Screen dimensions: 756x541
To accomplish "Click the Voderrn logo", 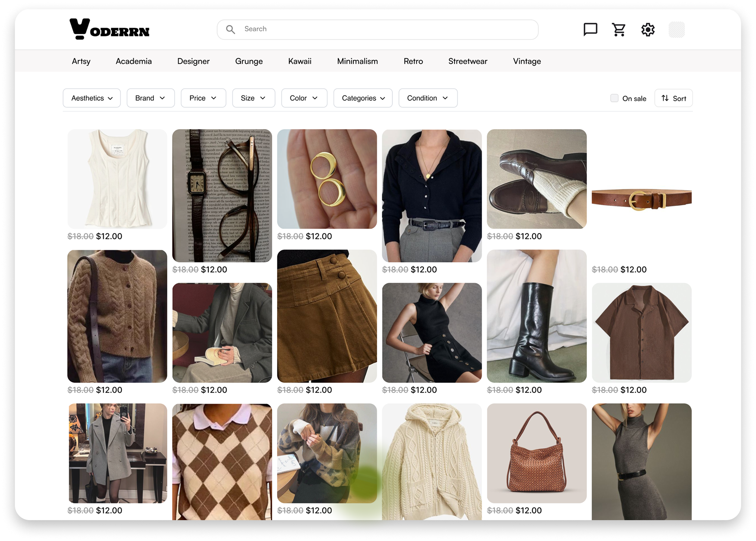I will pos(109,29).
